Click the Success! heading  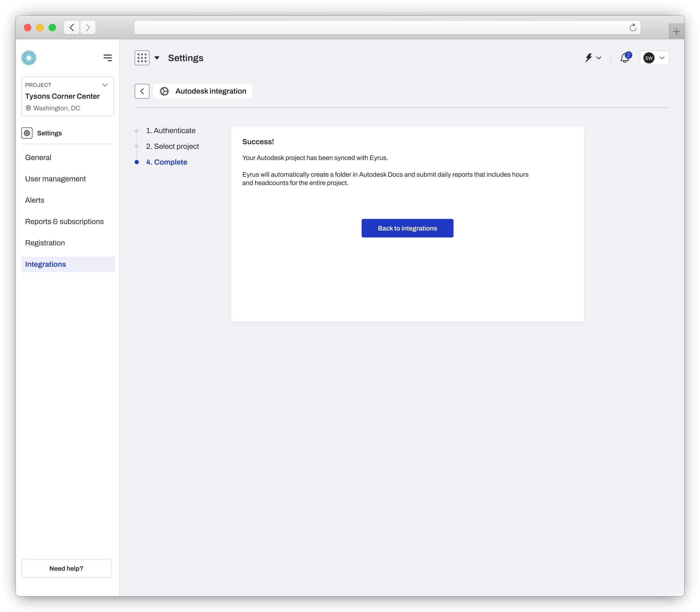[x=258, y=142]
